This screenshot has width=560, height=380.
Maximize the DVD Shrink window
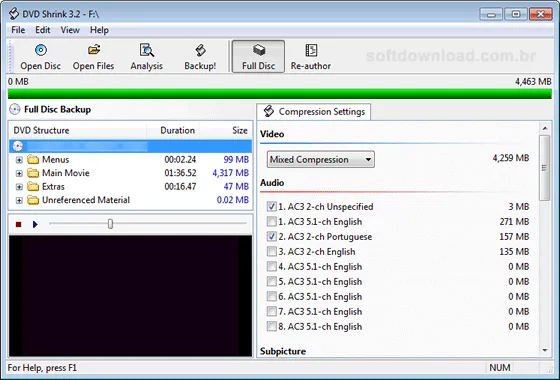click(x=516, y=15)
